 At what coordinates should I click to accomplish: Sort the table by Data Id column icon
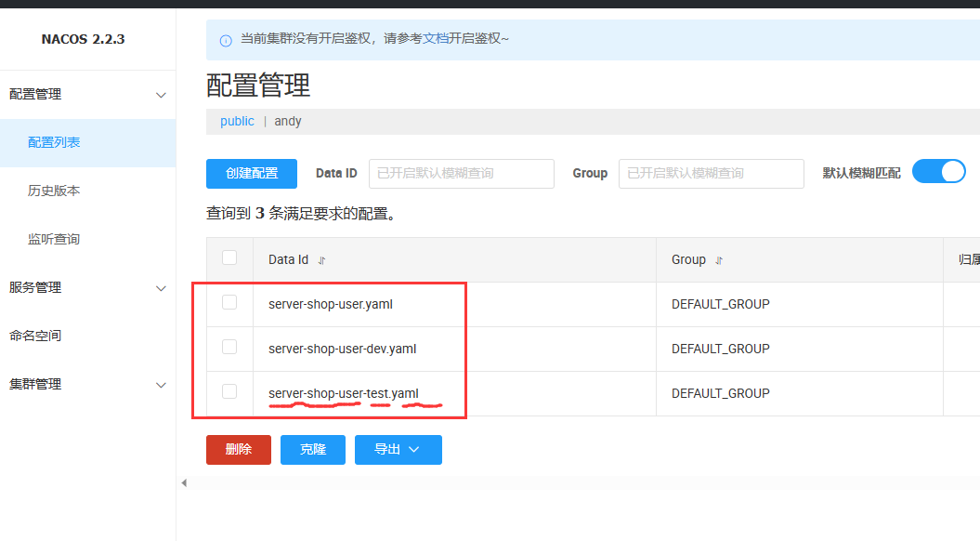click(322, 260)
